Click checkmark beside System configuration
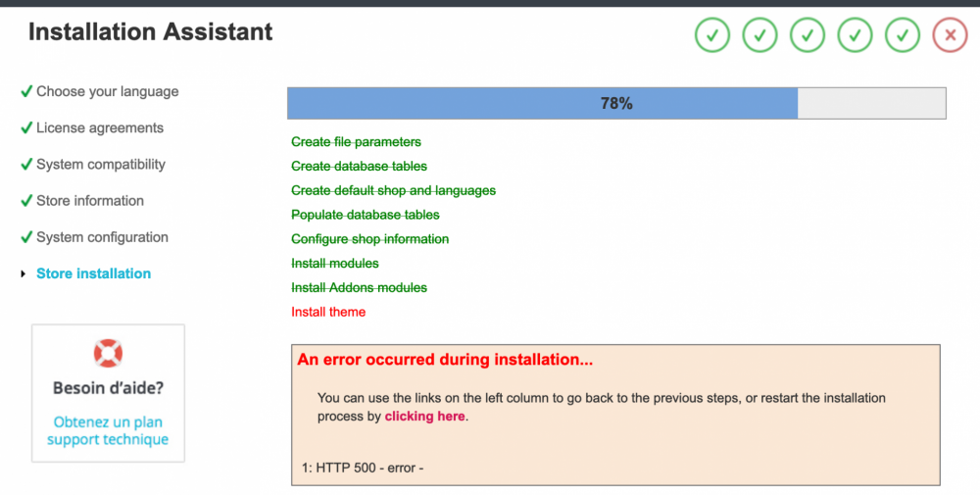Screen dimensions: 980x495 point(26,237)
